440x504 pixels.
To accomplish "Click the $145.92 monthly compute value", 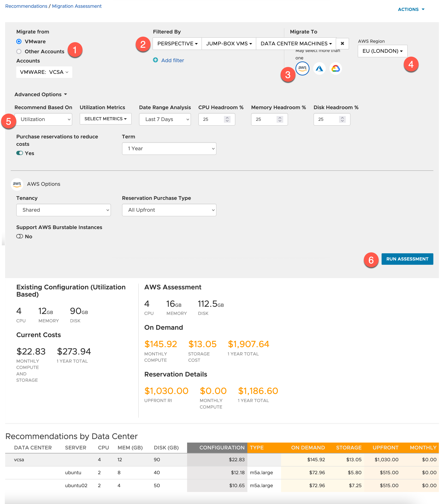I will click(161, 344).
